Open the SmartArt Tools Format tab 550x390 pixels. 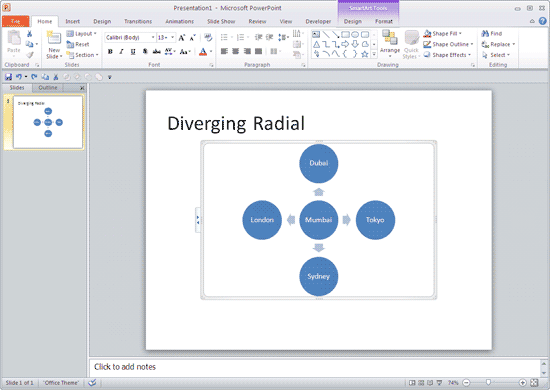point(384,21)
